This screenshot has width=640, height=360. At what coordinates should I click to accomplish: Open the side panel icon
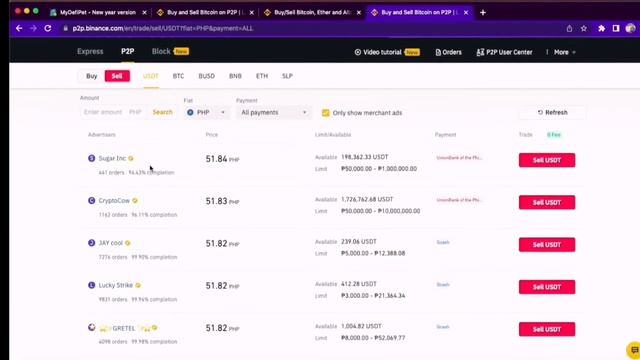tap(616, 28)
